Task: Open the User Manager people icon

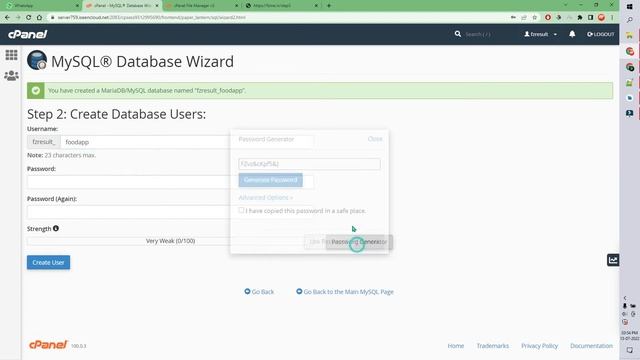Action: [11, 76]
